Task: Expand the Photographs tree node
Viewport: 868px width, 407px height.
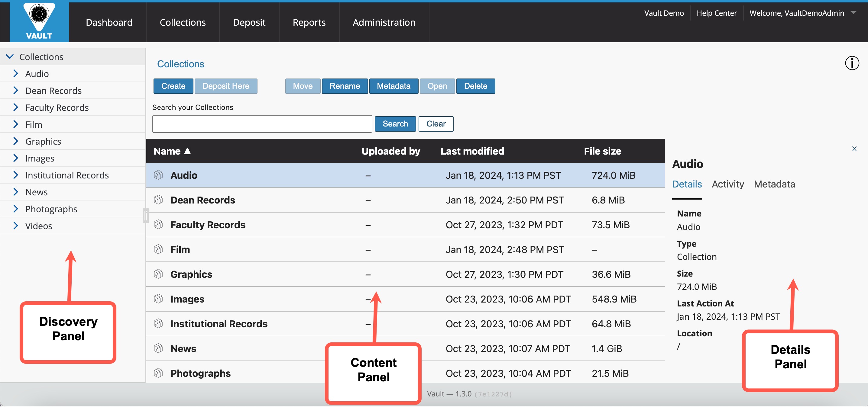Action: pyautogui.click(x=15, y=209)
